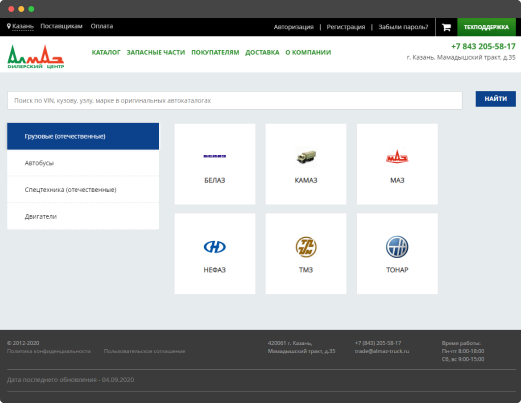
Task: Open the БЕЛАЗ brand logo
Action: coord(215,156)
